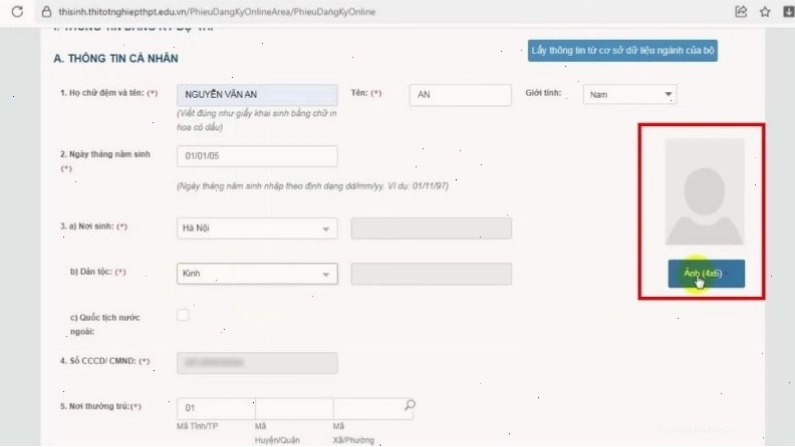Click the Ảnh (4x6) upload button

[706, 274]
